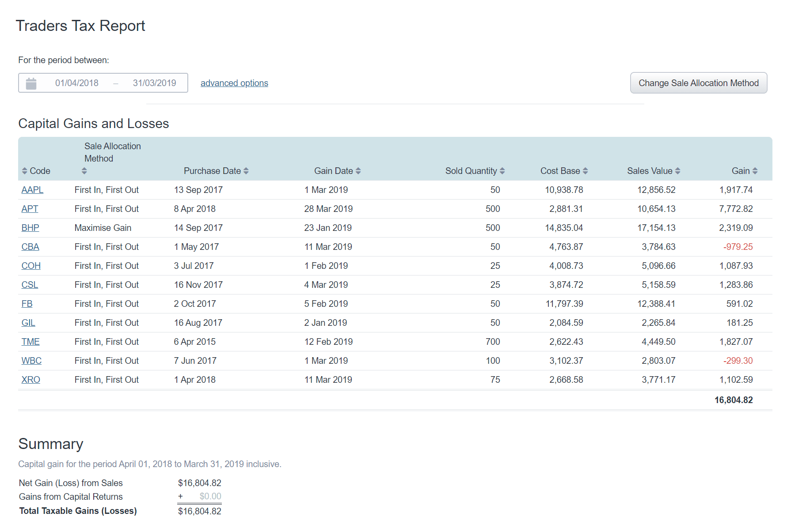Sort by Gain column arrows
The image size is (791, 532).
tap(755, 171)
